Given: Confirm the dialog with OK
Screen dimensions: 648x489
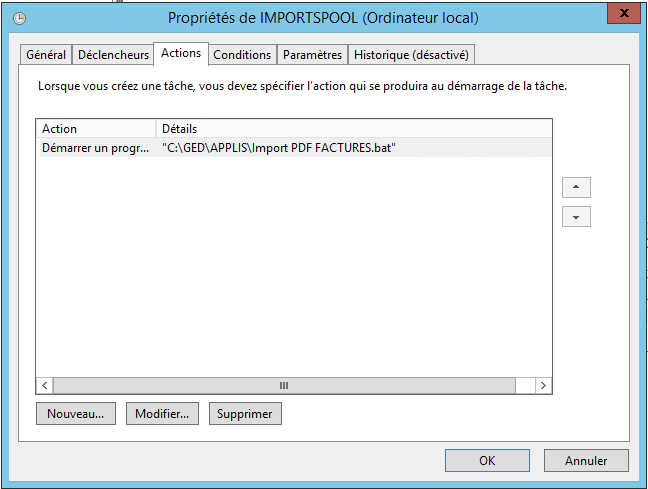Looking at the screenshot, I should (487, 461).
